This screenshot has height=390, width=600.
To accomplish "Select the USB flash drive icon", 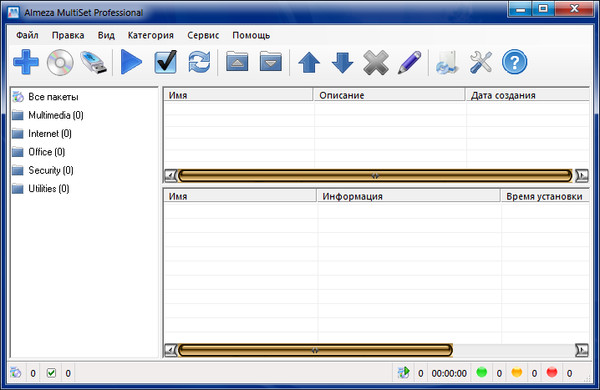I will 94,63.
